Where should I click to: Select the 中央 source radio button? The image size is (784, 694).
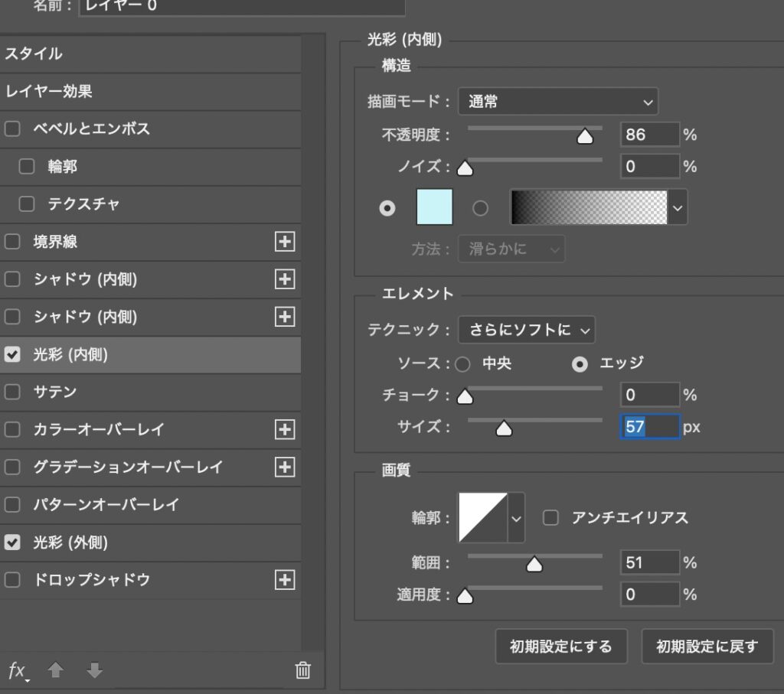[462, 365]
